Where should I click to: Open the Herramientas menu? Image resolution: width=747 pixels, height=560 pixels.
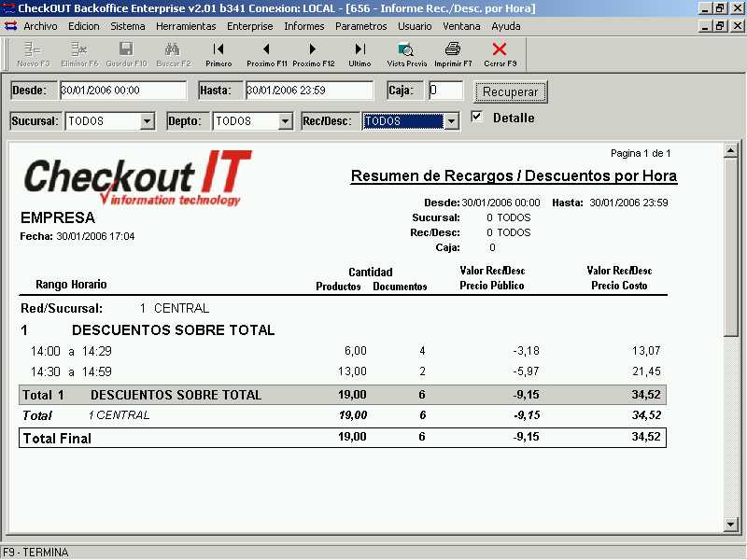[x=186, y=26]
